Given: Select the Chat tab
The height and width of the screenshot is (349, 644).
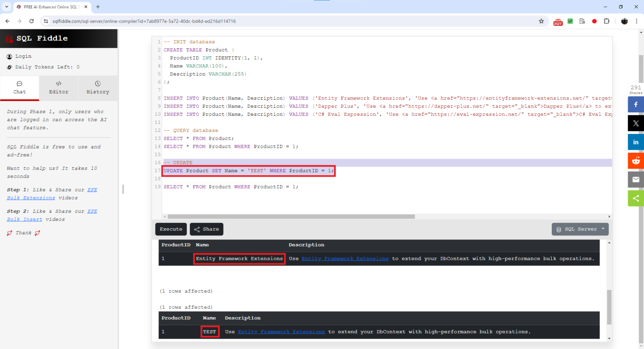Looking at the screenshot, I should [x=19, y=88].
